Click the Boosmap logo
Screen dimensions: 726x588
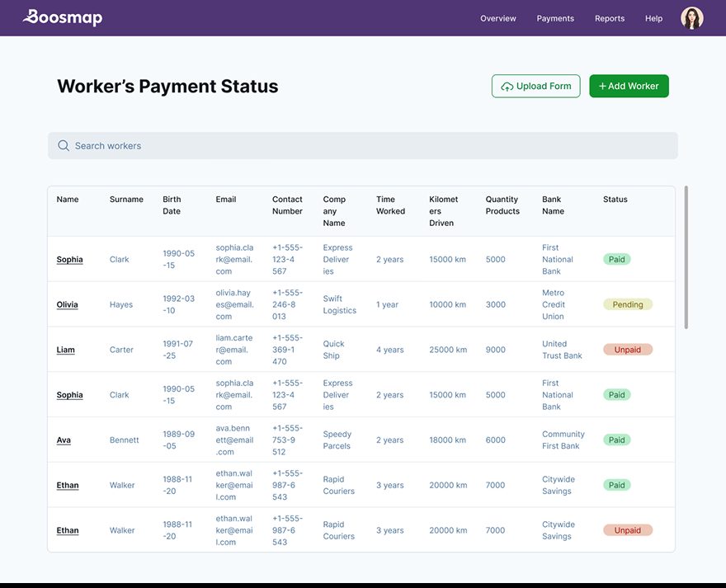[63, 17]
